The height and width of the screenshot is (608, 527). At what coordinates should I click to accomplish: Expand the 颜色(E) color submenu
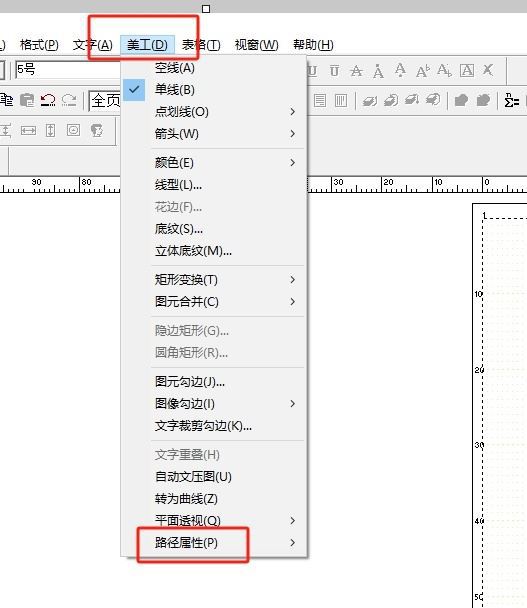pyautogui.click(x=213, y=162)
